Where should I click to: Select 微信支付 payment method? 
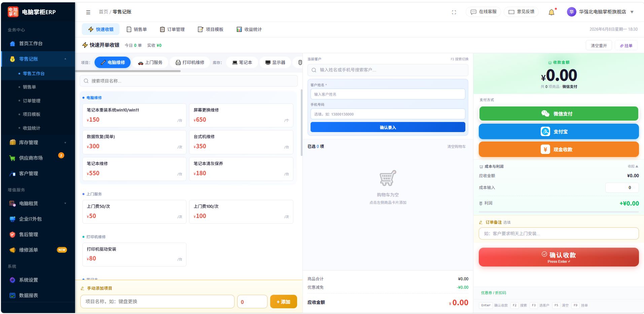(x=559, y=114)
